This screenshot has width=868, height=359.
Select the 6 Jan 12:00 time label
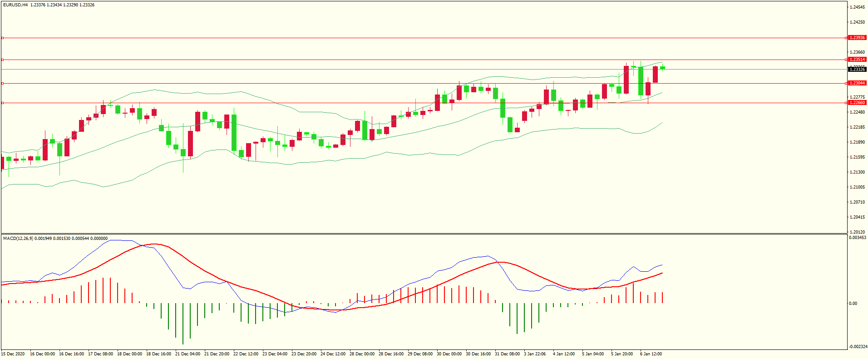[651, 354]
